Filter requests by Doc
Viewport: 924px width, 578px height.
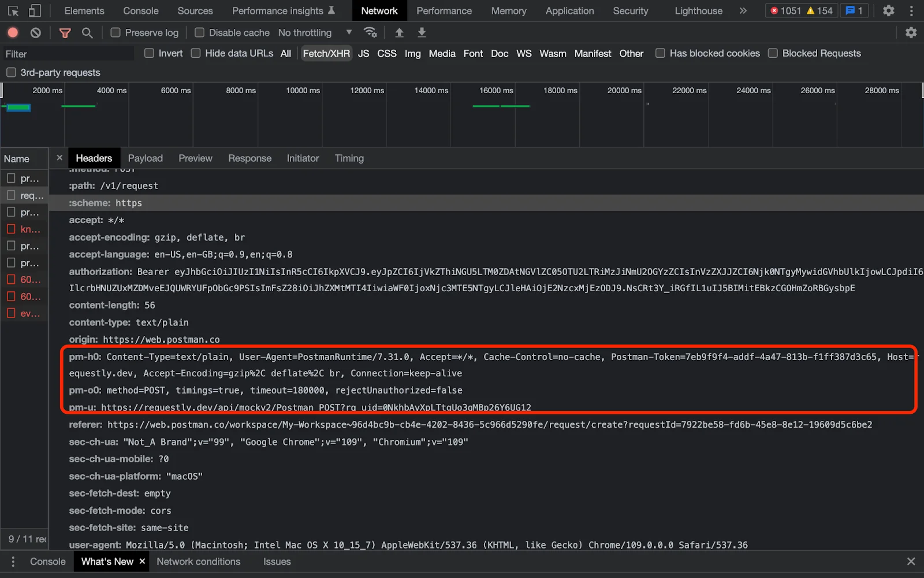pos(500,54)
